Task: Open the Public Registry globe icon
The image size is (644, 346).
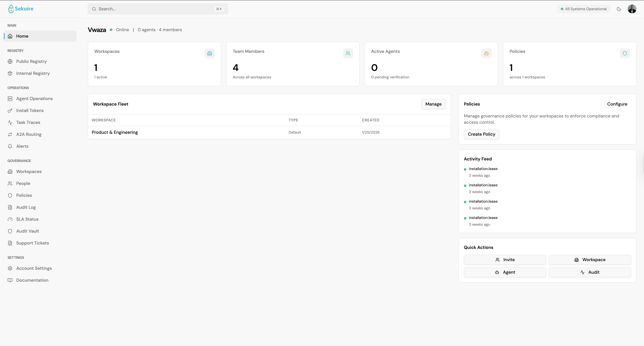Action: pos(10,61)
